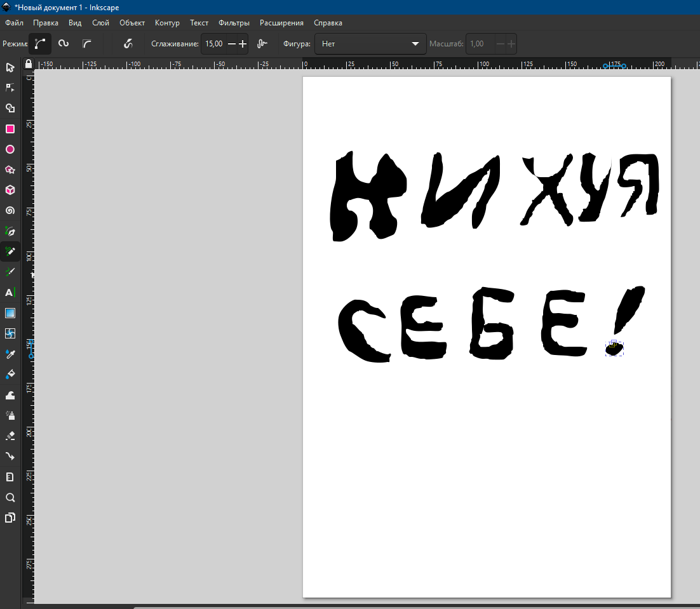700x609 pixels.
Task: Choose the Rectangle tool
Action: pos(10,129)
